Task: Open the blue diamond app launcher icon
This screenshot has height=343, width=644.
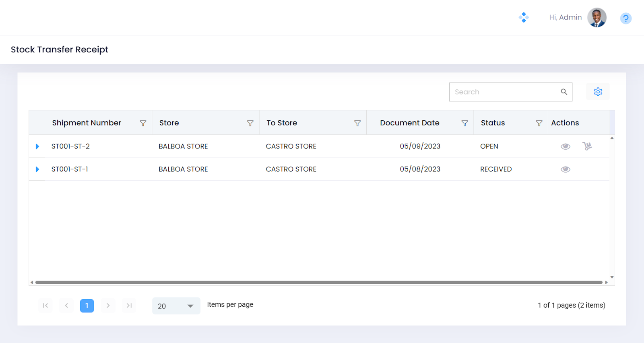Action: [524, 17]
